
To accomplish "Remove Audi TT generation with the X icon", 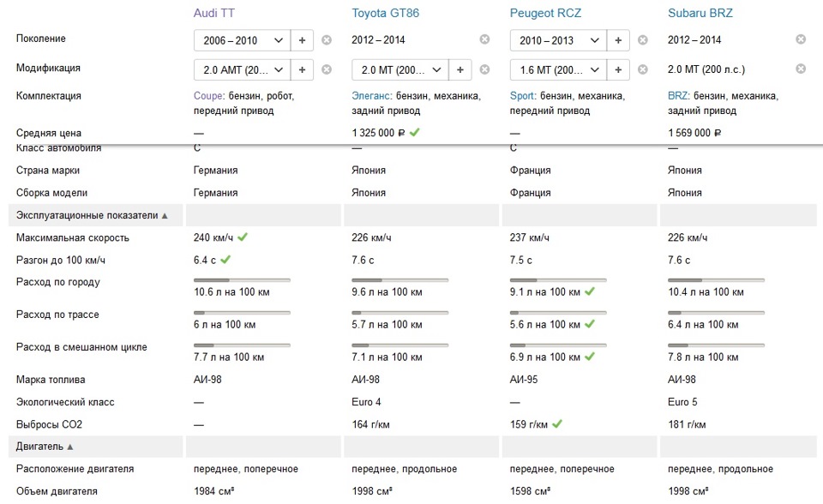I will [327, 40].
